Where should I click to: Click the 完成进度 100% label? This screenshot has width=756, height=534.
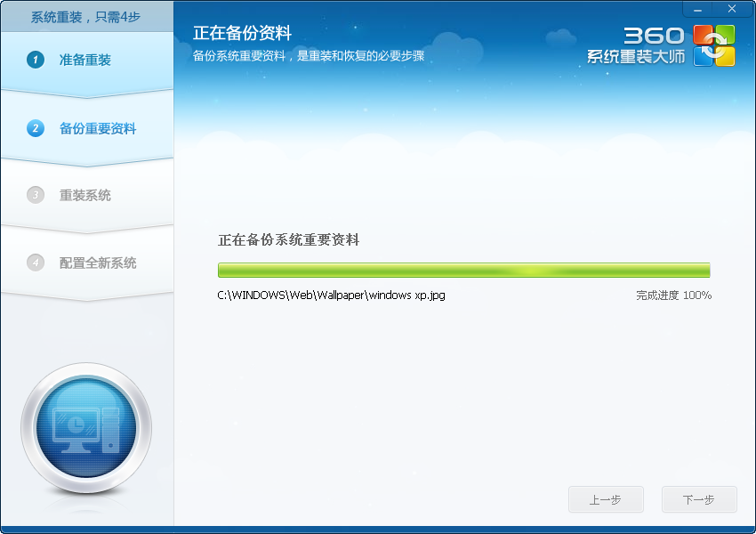tap(673, 295)
